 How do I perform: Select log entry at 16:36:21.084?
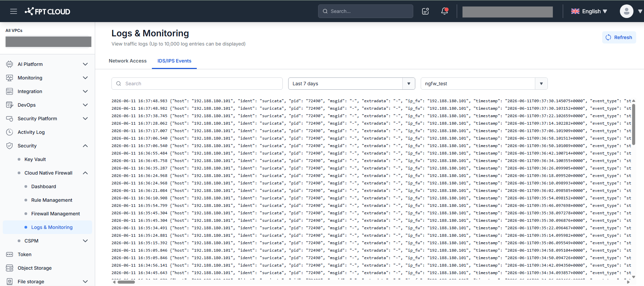[371, 191]
